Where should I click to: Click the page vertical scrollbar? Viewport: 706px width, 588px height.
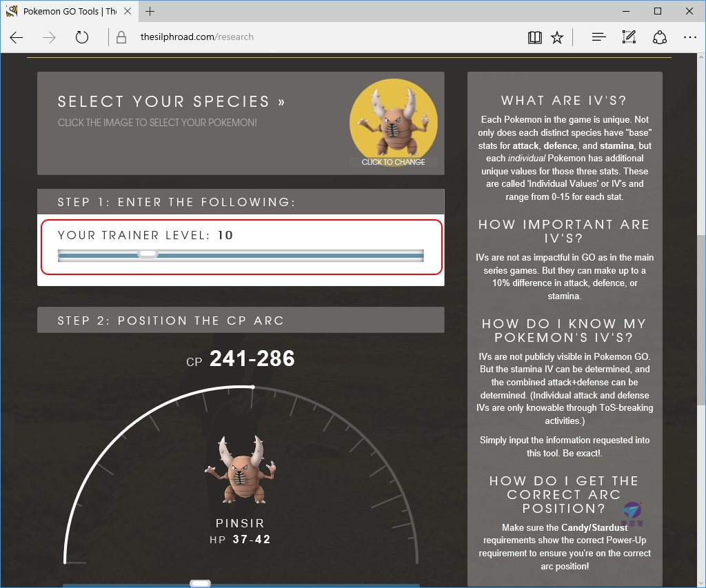701,320
